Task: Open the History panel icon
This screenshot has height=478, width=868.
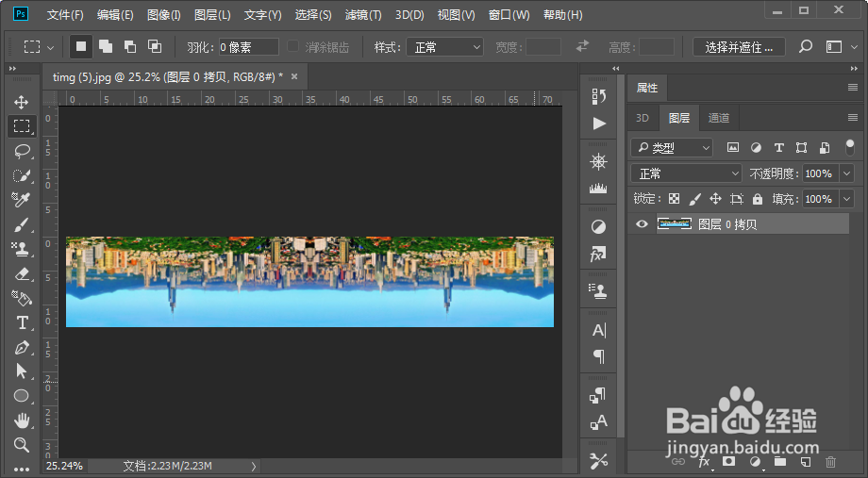Action: 598,96
